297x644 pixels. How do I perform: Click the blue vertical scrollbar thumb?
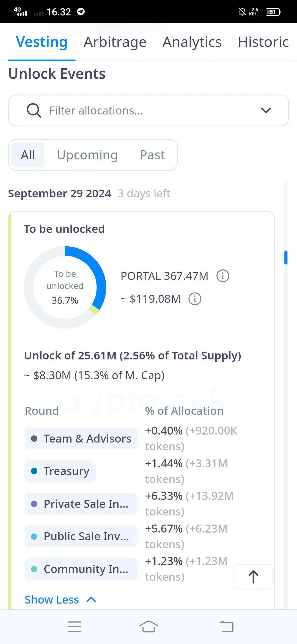[286, 258]
